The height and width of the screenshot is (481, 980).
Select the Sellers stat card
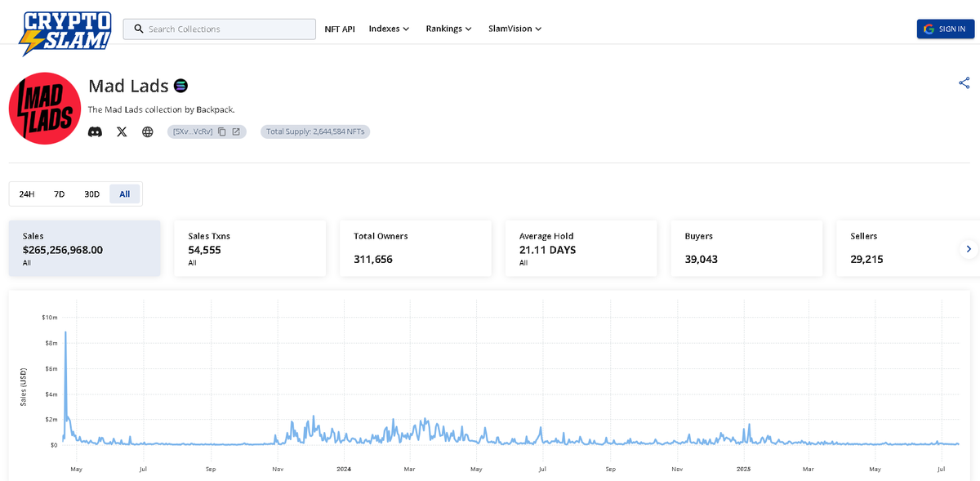click(908, 248)
